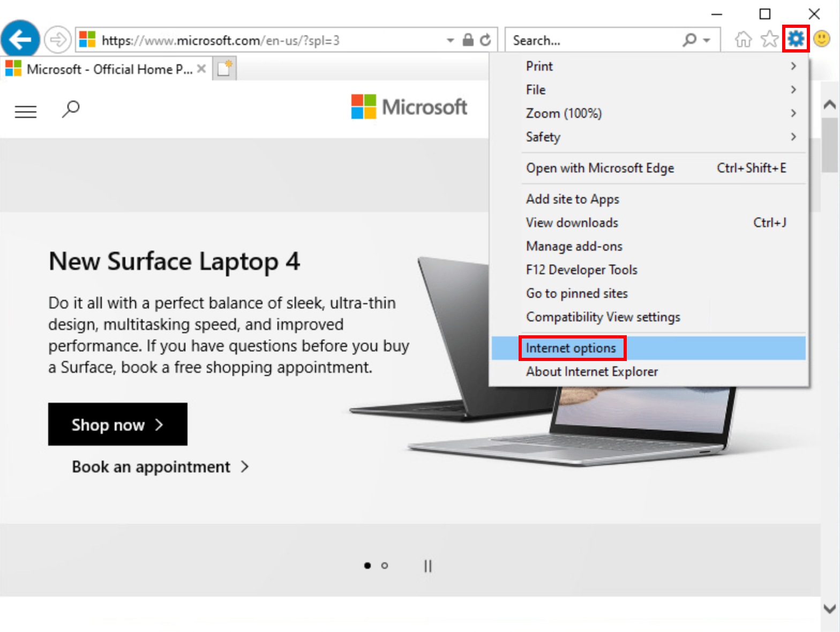Open Compatibility View settings
The width and height of the screenshot is (840, 632).
(x=648, y=317)
